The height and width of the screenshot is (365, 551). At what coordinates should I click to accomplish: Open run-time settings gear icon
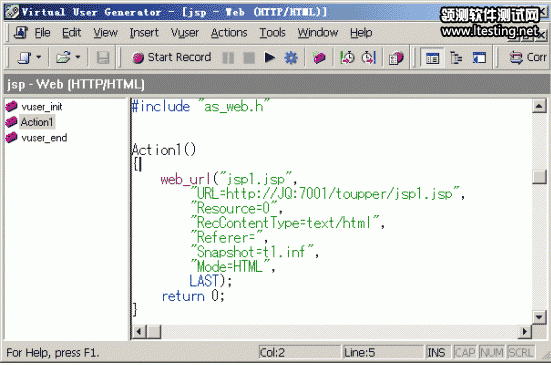pos(291,58)
